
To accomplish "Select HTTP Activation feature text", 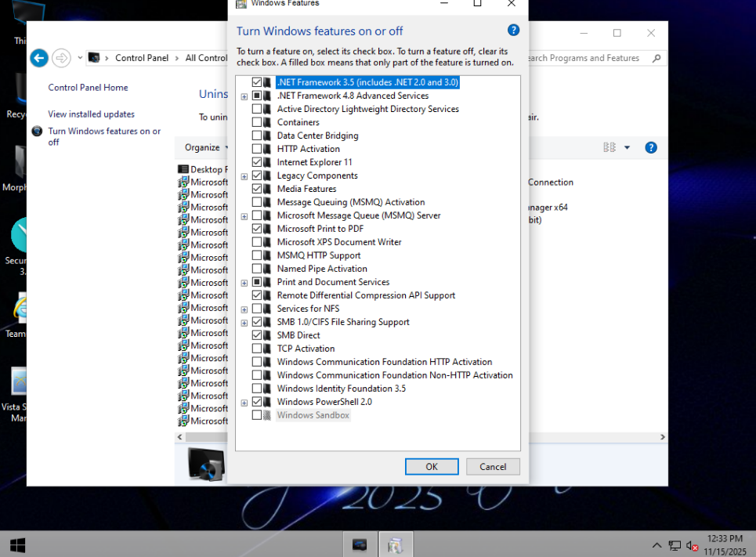I will point(309,149).
